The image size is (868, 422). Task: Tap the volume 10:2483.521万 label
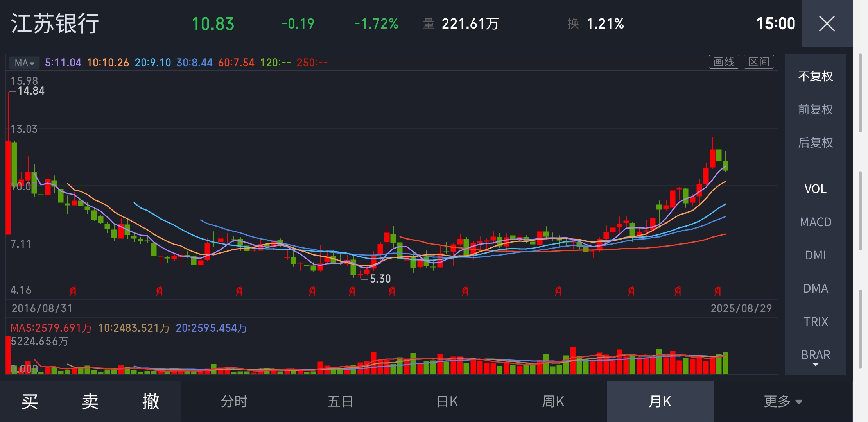pos(134,328)
